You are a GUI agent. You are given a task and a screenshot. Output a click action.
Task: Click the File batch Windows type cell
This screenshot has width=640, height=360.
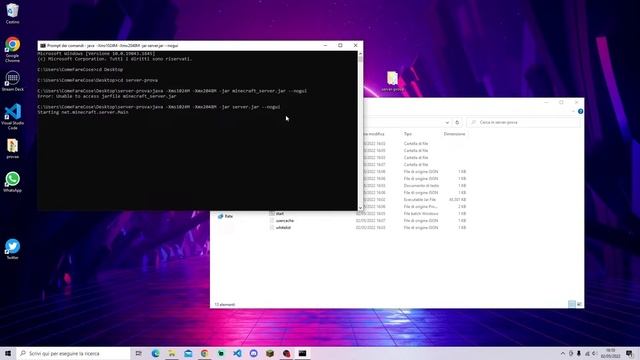(x=421, y=213)
